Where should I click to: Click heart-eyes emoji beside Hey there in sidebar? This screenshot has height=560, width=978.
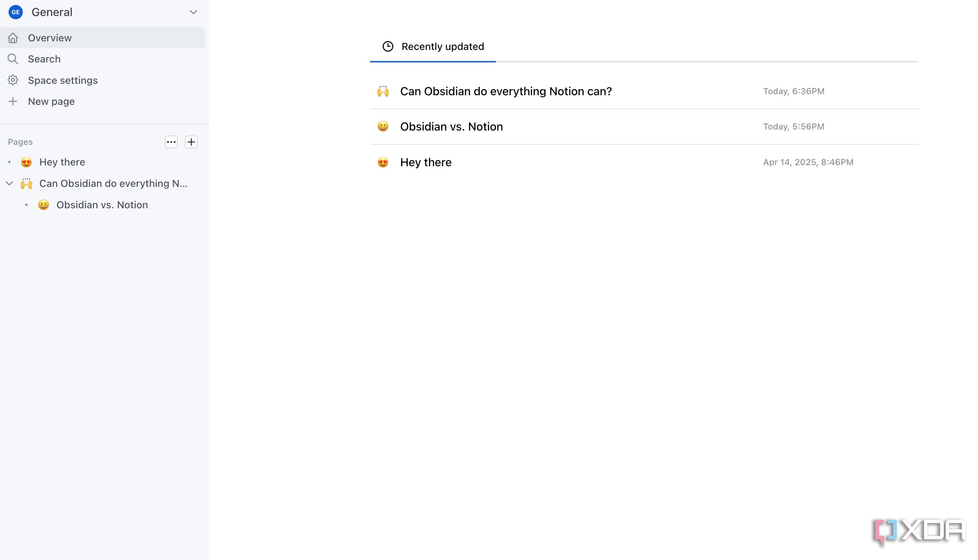(26, 162)
